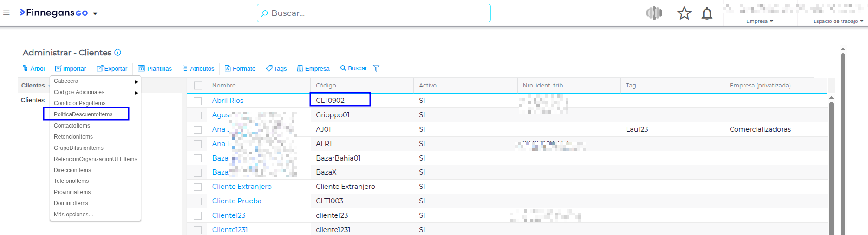The width and height of the screenshot is (868, 235).
Task: Select PoliticaDescuentoItems from import menu
Action: tap(83, 114)
